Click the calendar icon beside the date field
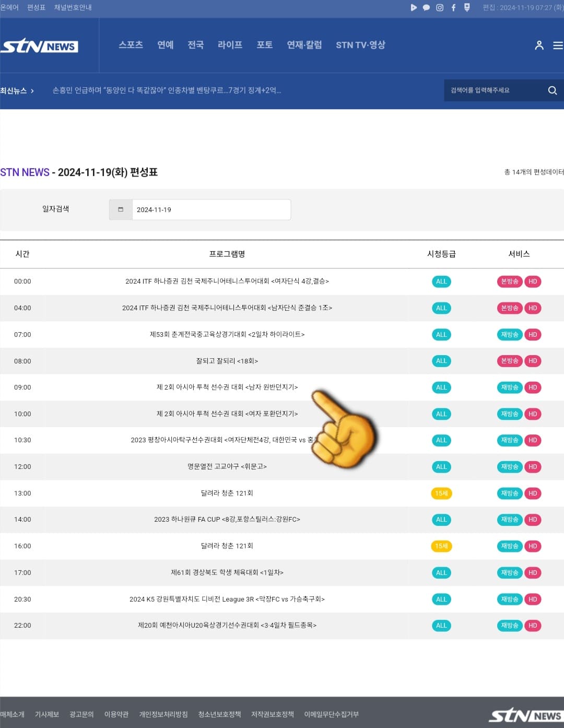 pyautogui.click(x=121, y=209)
